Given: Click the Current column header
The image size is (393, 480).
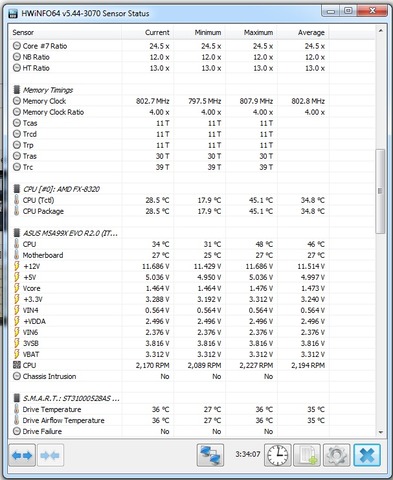Looking at the screenshot, I should (148, 32).
